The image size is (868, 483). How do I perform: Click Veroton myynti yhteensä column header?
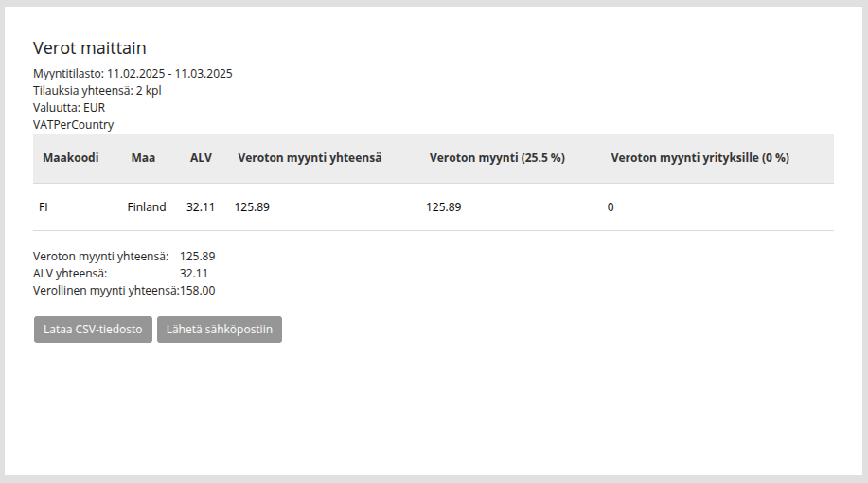click(310, 158)
